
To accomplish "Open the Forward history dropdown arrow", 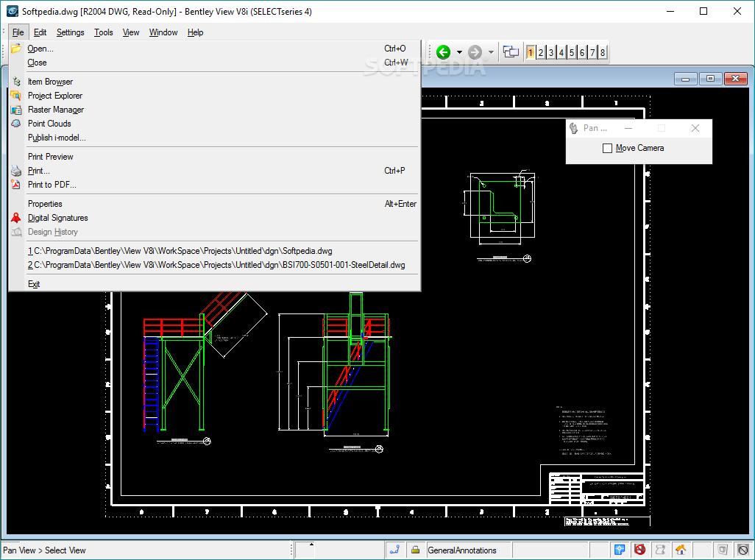I will tap(491, 52).
